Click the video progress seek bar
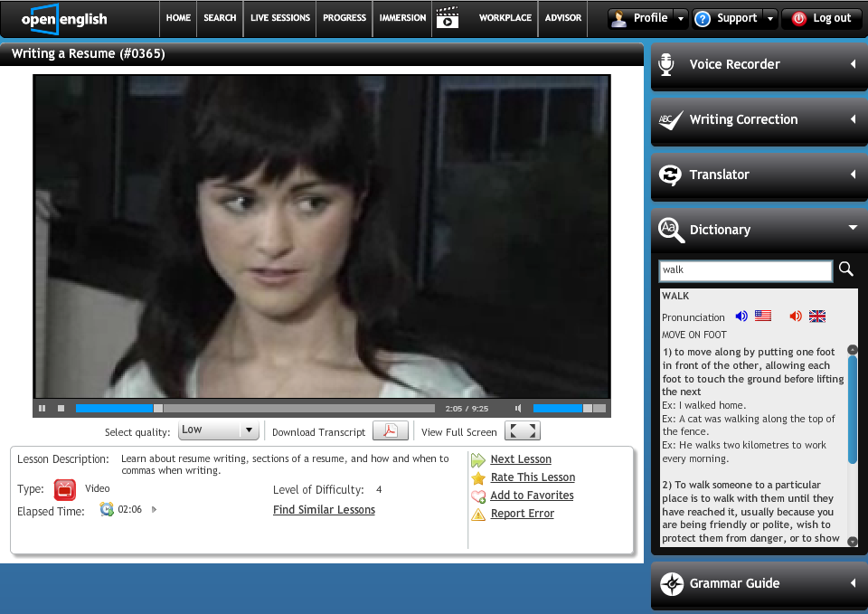 point(253,409)
